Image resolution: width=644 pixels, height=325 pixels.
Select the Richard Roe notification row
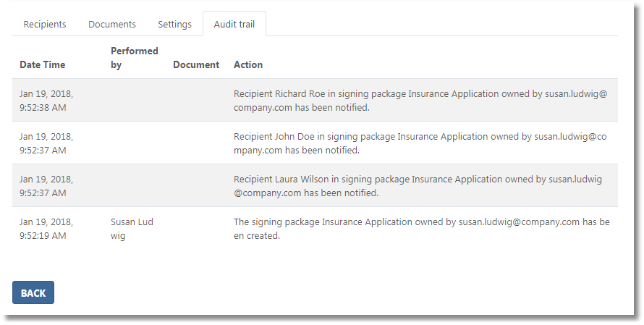coord(420,101)
